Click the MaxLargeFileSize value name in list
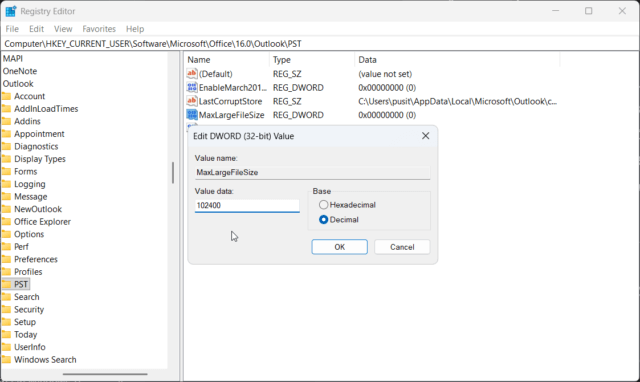Image resolution: width=640 pixels, height=382 pixels. pos(231,115)
